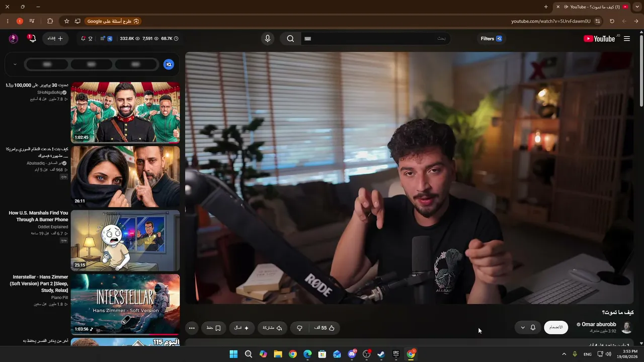Click the Ask Google (طرح أسئلة على Google) chip
Screen dimensions: 644x362
click(x=113, y=21)
